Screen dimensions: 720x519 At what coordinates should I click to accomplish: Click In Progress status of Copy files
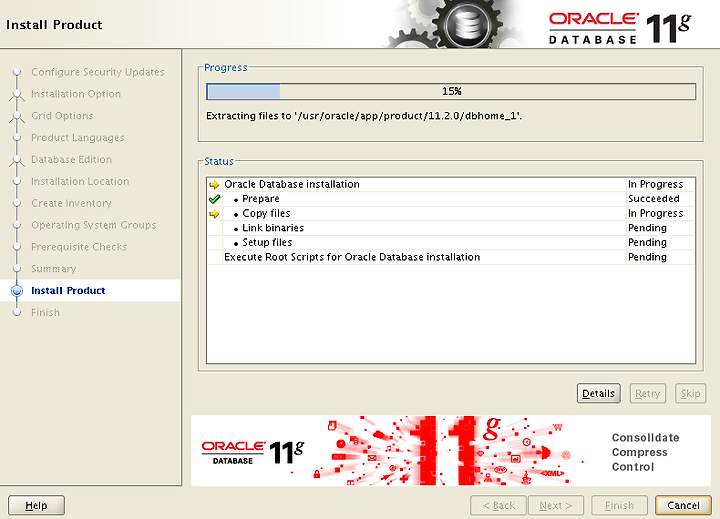[x=655, y=214]
